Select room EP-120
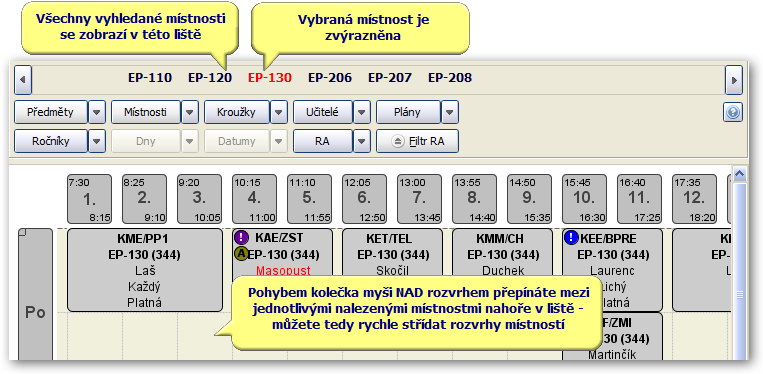The width and height of the screenshot is (763, 374). pyautogui.click(x=210, y=78)
